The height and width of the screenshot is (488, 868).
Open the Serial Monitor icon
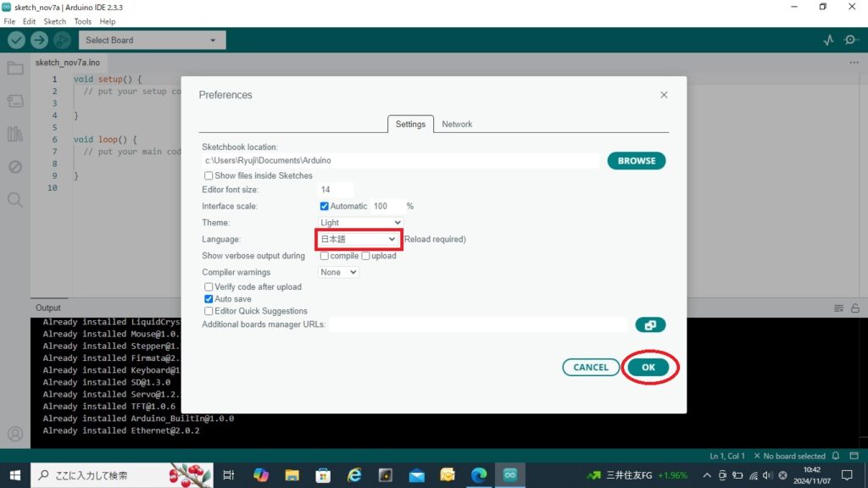tap(851, 40)
